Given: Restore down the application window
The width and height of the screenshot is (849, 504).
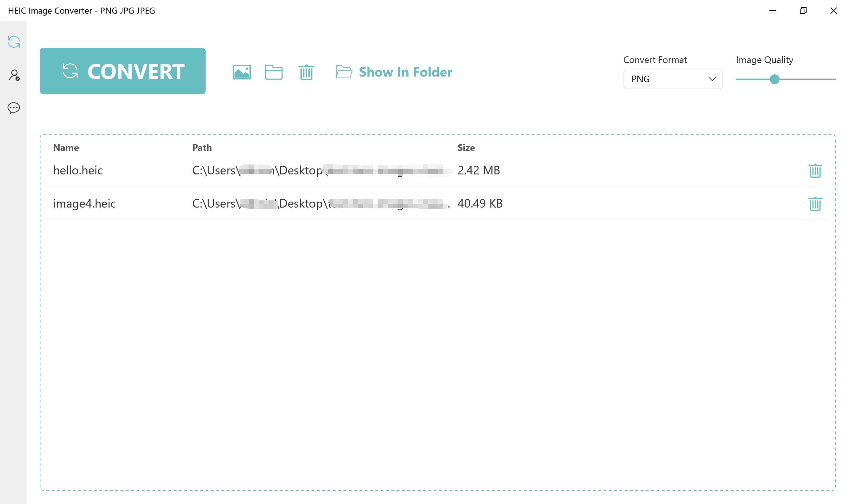Looking at the screenshot, I should click(803, 11).
